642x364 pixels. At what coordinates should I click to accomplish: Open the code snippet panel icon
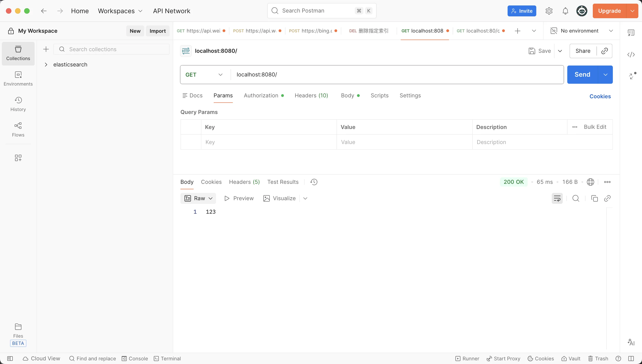tap(631, 55)
